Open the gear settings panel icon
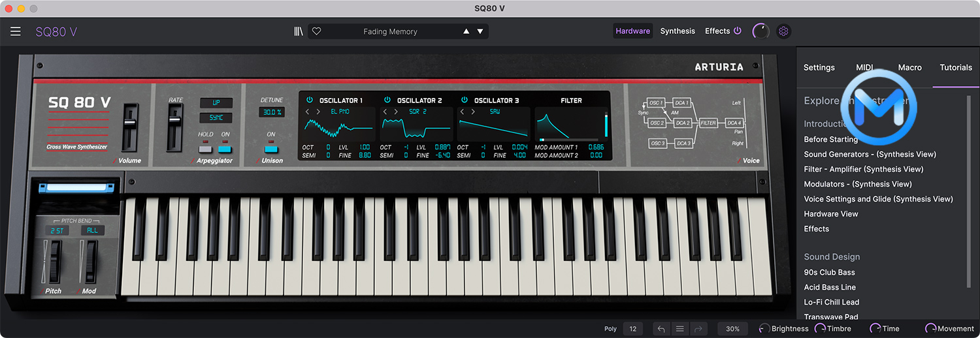This screenshot has width=980, height=338. 784,31
